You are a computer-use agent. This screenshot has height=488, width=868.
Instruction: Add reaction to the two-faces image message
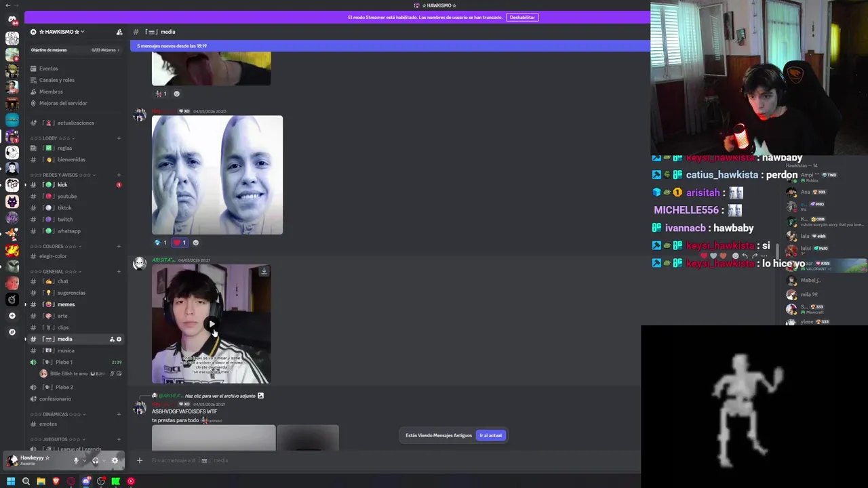(x=196, y=243)
